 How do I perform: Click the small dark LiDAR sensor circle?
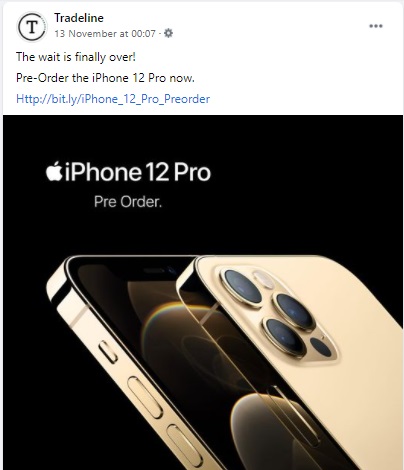coord(320,347)
